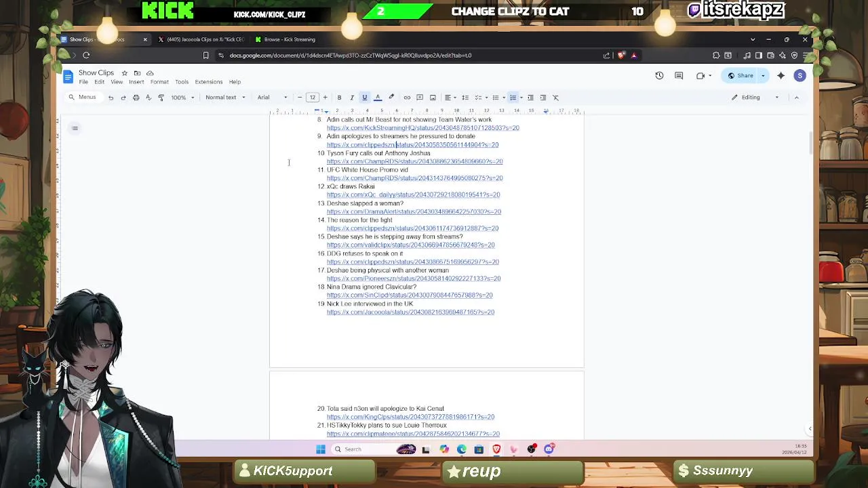Toggle the bulleted list button
The image size is (868, 488).
coord(495,98)
